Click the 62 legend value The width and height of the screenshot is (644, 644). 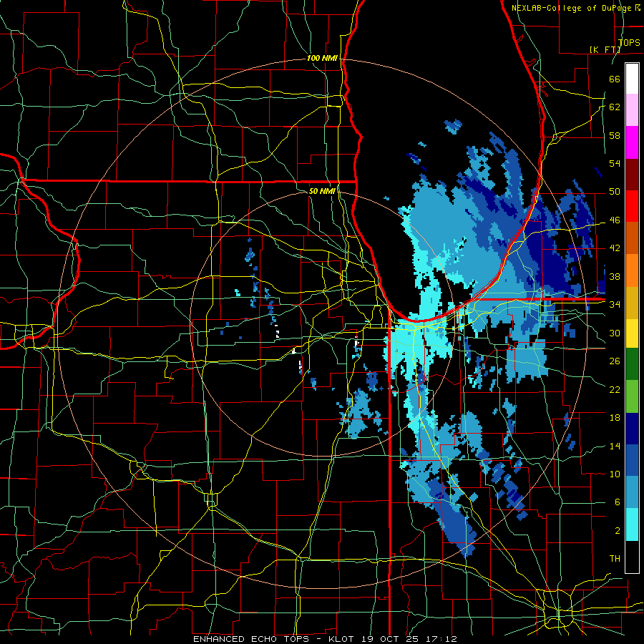pos(615,107)
